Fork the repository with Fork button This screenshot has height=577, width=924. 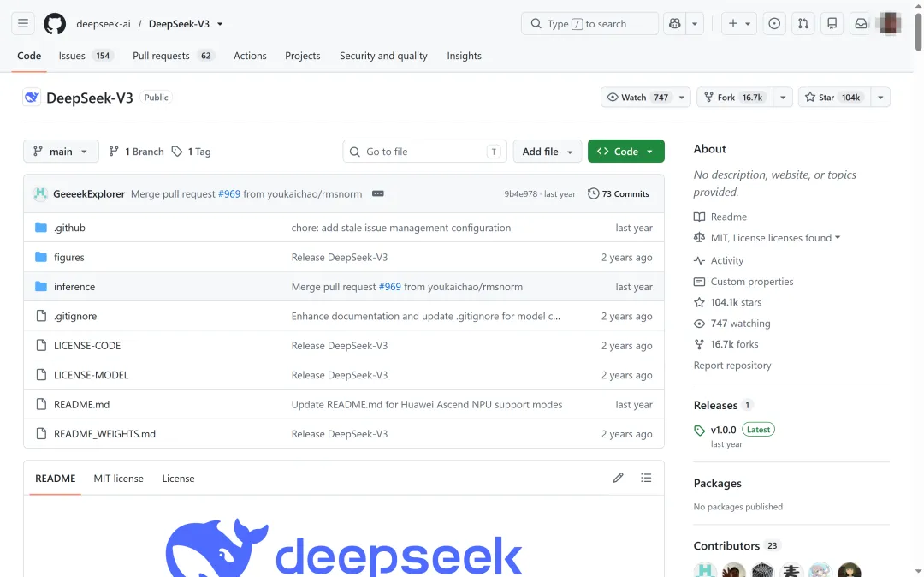[736, 98]
